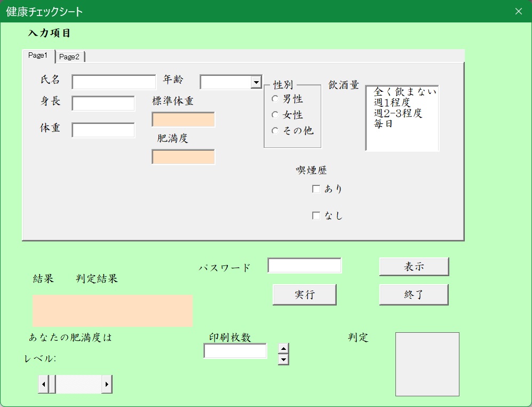Click the spin down arrow for 印刷枚数
Screen dimensions: 532x407
[284, 359]
